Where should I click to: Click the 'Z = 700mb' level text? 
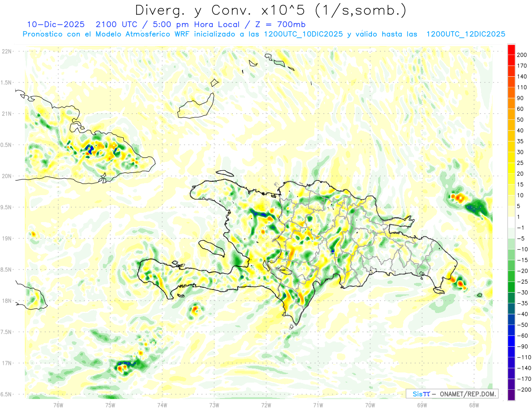[280, 24]
